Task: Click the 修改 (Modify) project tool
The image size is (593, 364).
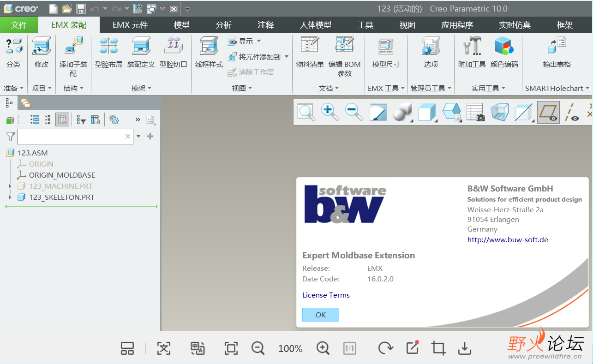Action: pos(42,53)
